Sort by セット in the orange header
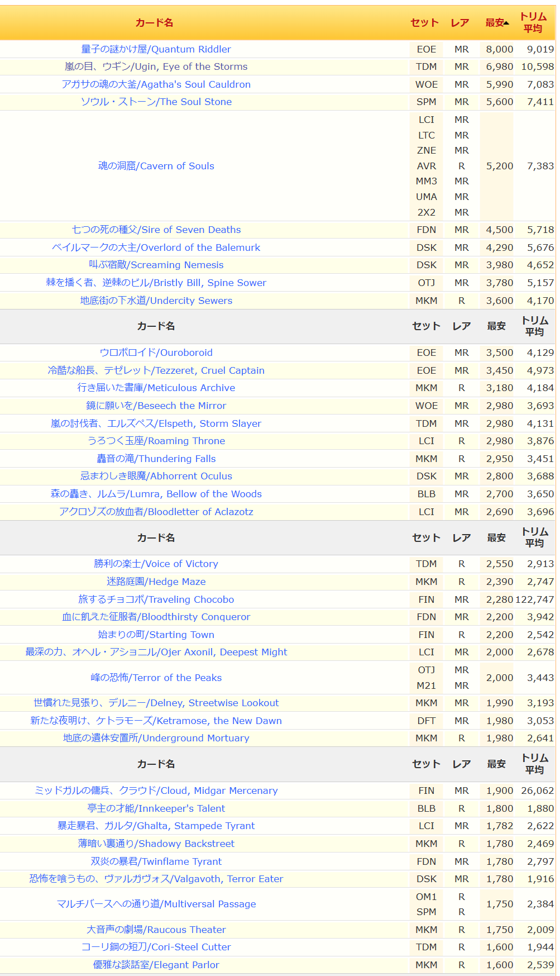Viewport: 560px width, 976px height. click(x=424, y=23)
